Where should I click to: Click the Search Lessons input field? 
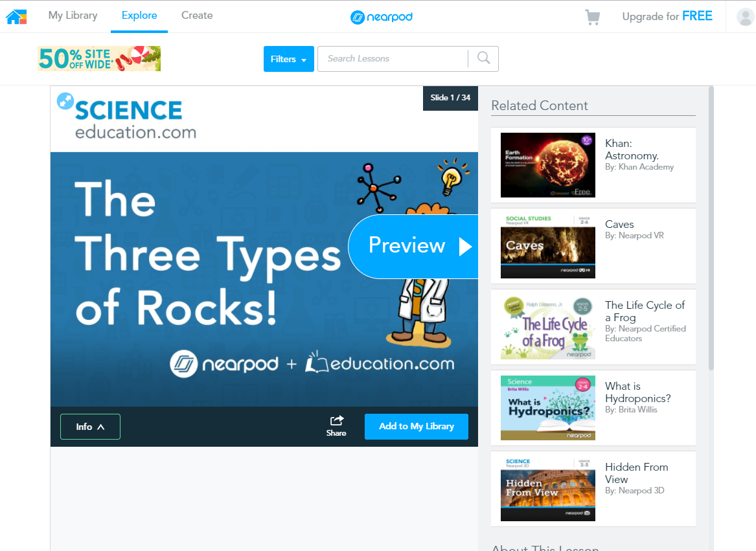tap(393, 59)
